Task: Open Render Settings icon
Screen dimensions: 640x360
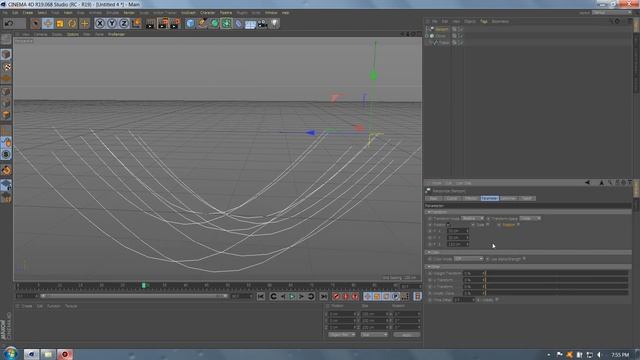Action: pyautogui.click(x=175, y=23)
